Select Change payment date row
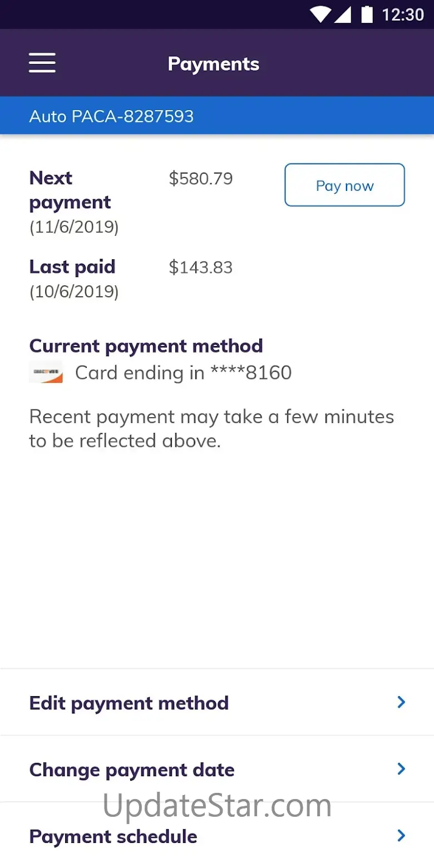Viewport: 434px width, 868px height. tap(132, 770)
